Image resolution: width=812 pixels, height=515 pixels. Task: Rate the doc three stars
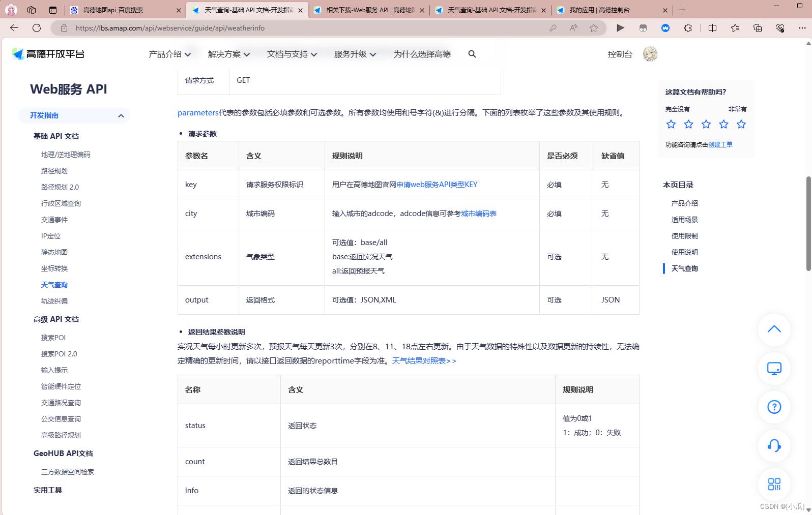706,124
